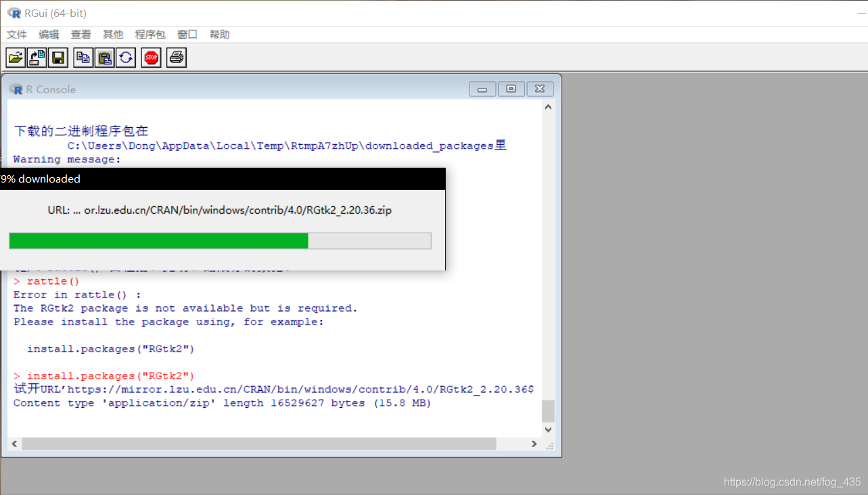
Task: Open the 查看 menu
Action: click(x=81, y=34)
